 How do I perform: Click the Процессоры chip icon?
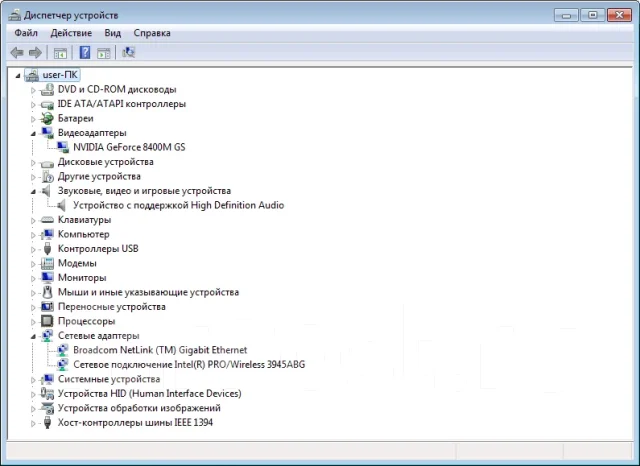[47, 321]
